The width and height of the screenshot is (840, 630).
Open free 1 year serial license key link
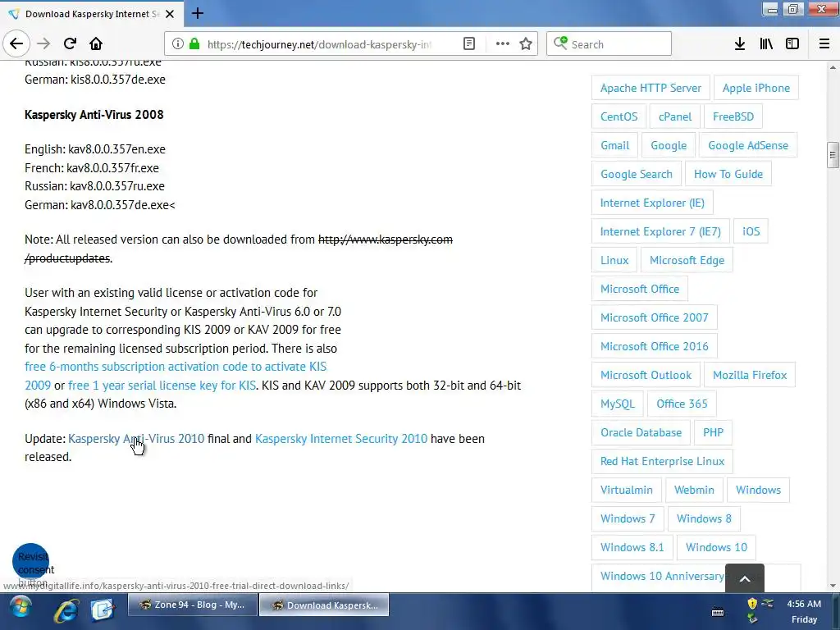pos(162,386)
